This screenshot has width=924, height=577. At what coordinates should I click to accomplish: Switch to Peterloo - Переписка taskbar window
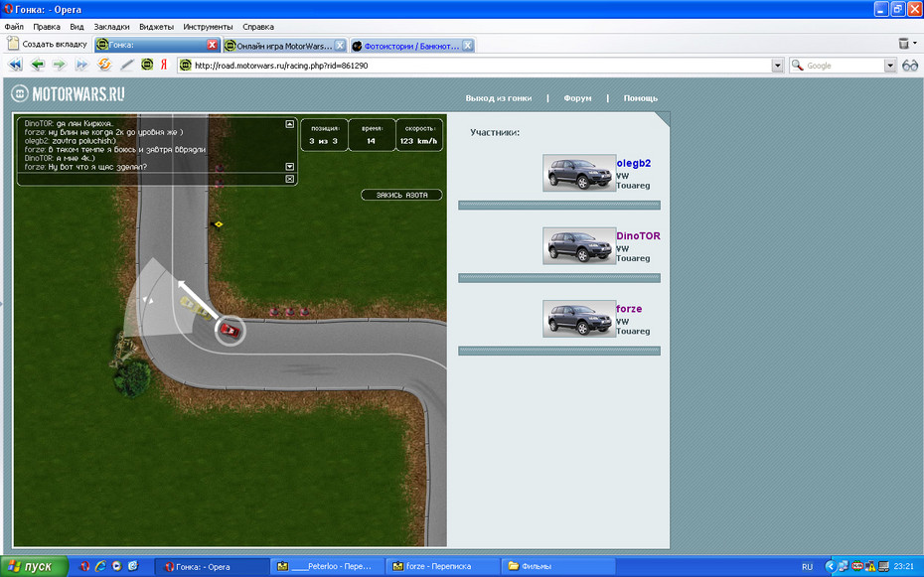[x=328, y=566]
